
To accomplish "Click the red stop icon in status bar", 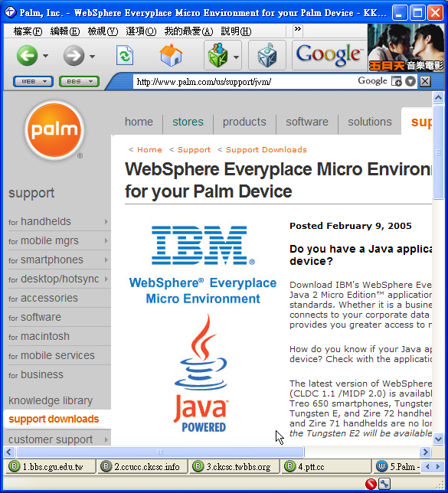I will (371, 484).
